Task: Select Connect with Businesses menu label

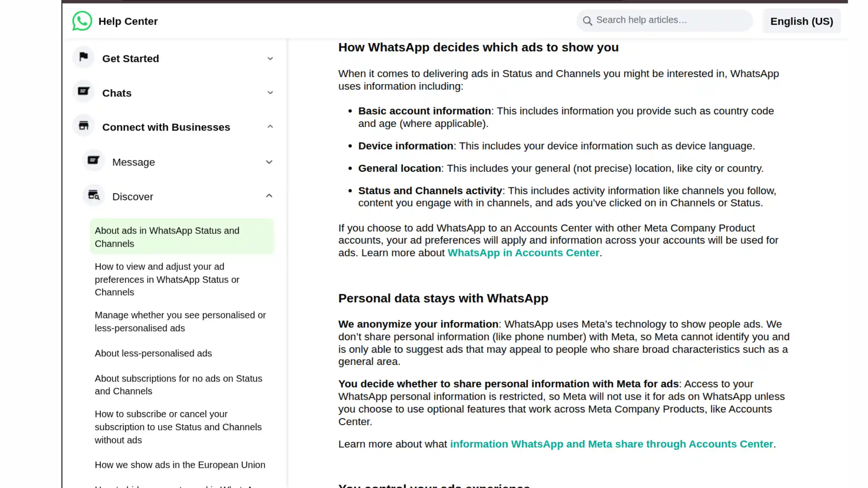Action: point(166,127)
